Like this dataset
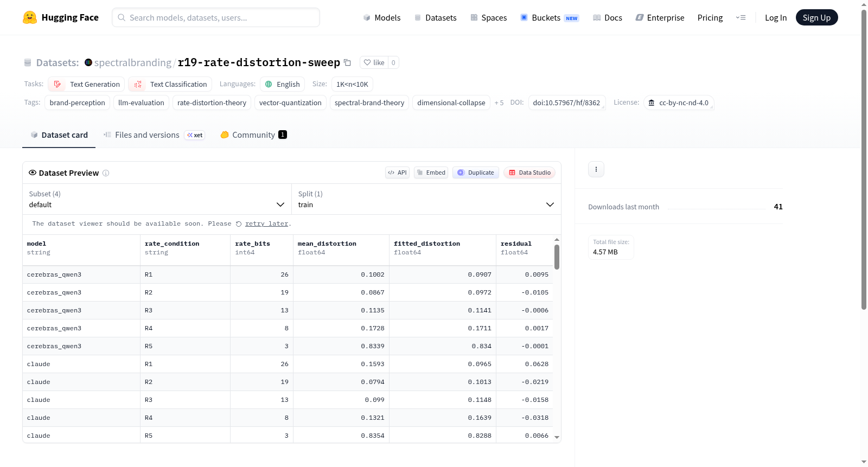 (x=374, y=62)
